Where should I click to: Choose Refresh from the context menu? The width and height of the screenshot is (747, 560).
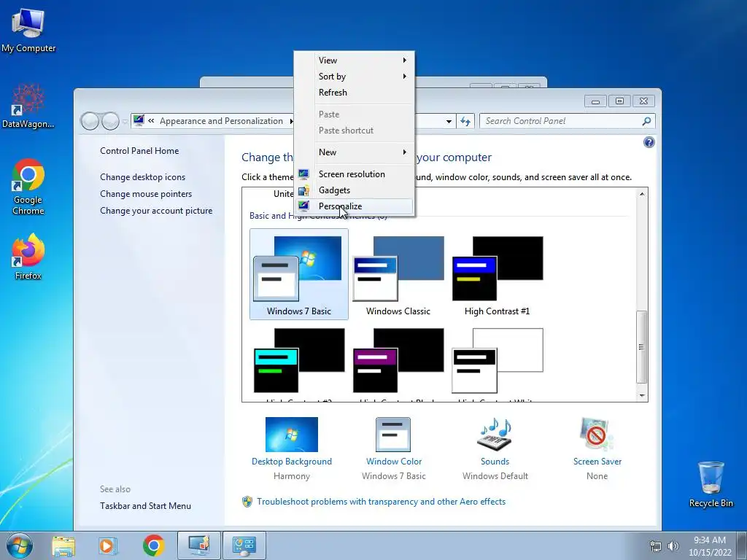pos(354,93)
